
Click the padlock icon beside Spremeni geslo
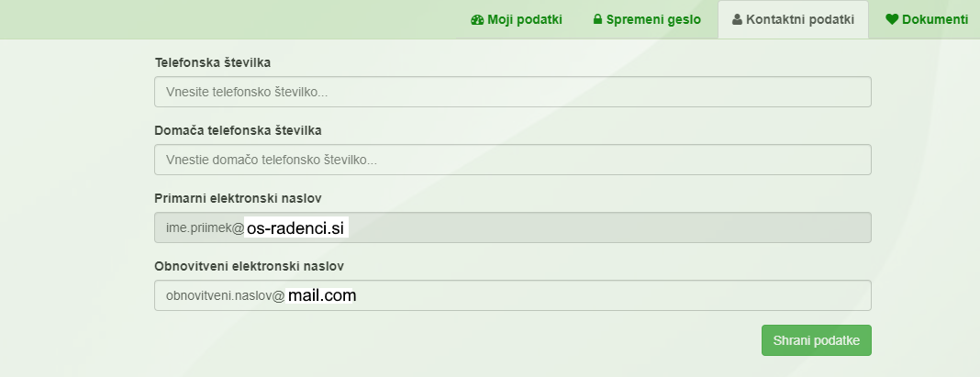(597, 19)
